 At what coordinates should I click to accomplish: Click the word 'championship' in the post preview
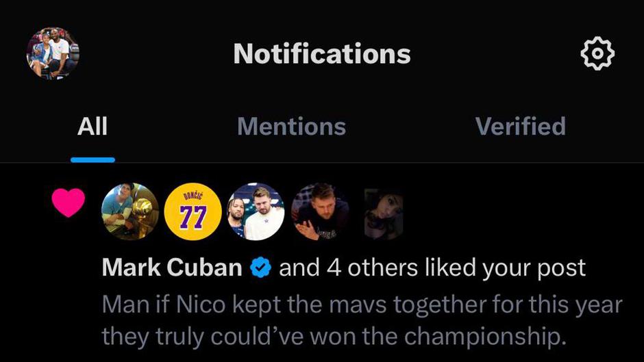(x=482, y=338)
